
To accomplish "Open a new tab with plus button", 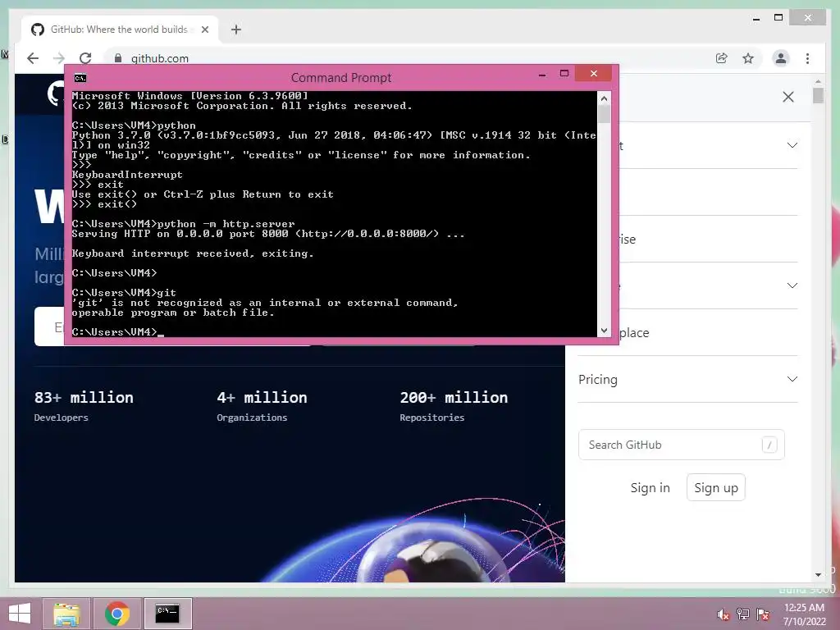I will [x=236, y=30].
